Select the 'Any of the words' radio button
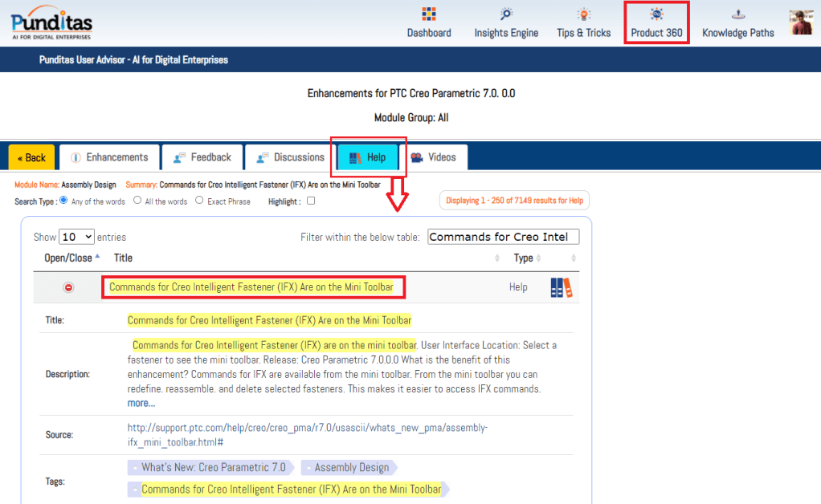The width and height of the screenshot is (821, 504). point(63,201)
